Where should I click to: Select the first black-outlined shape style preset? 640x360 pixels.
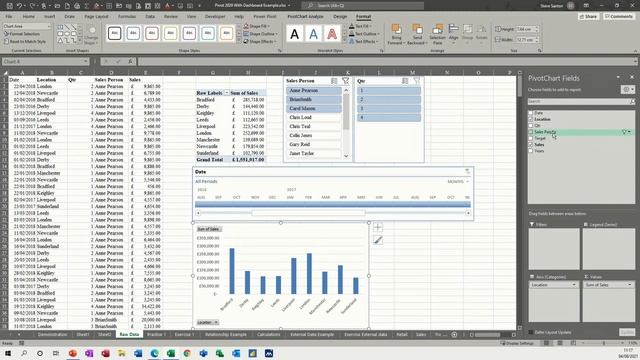115,33
